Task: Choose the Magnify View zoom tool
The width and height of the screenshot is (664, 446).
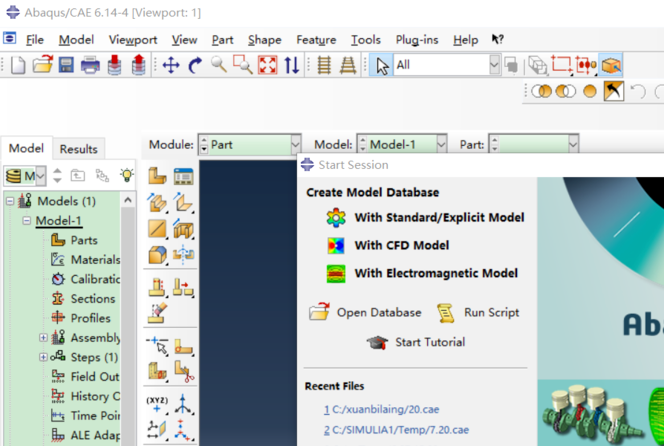Action: tap(219, 65)
